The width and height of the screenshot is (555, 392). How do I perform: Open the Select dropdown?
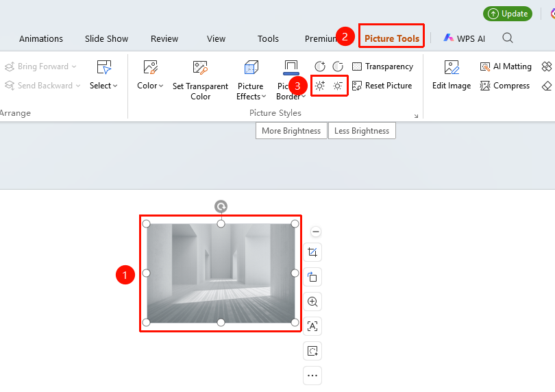pos(103,86)
